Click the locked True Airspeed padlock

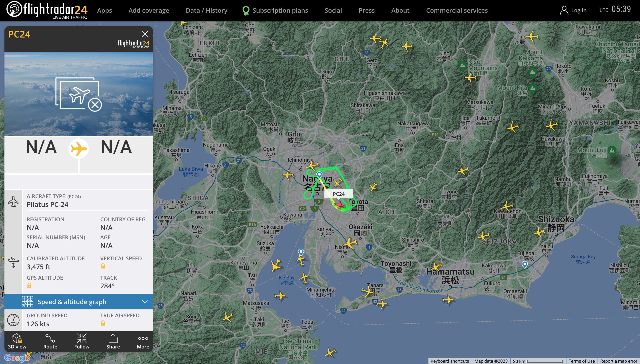(103, 323)
